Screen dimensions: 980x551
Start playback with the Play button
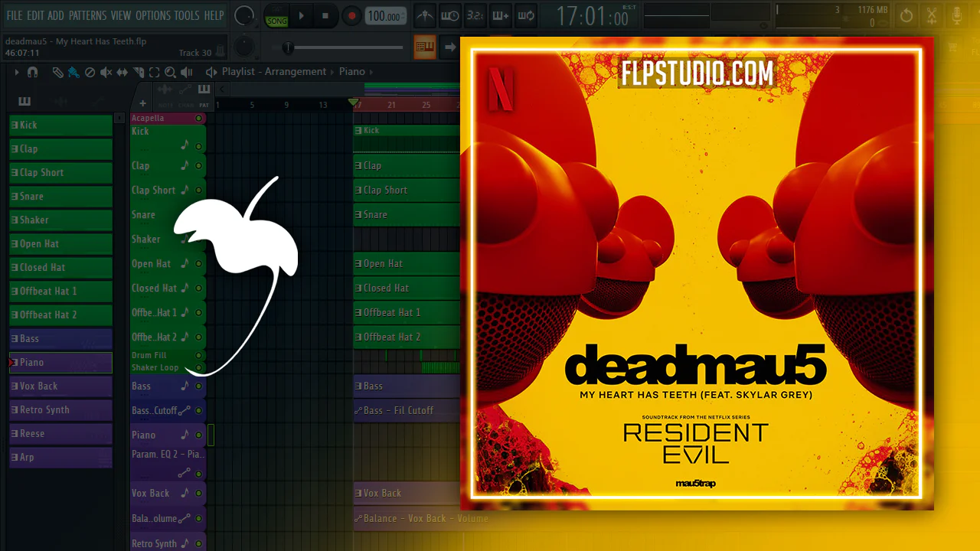(301, 15)
